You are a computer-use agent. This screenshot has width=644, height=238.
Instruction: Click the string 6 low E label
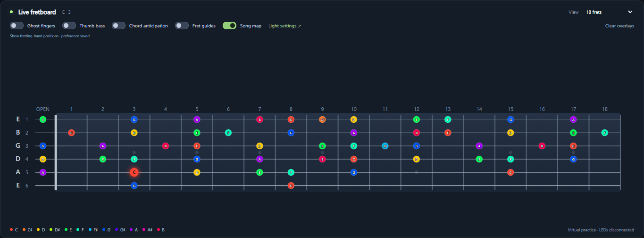pos(18,186)
